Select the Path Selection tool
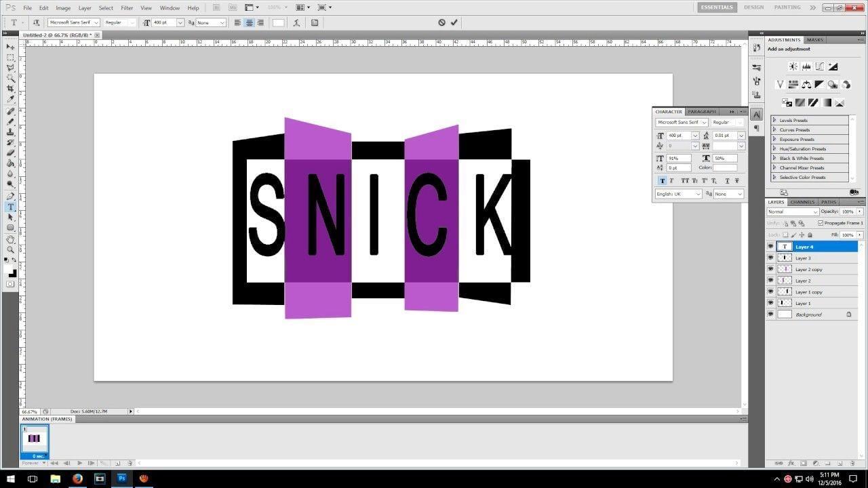The image size is (868, 488). pyautogui.click(x=10, y=217)
